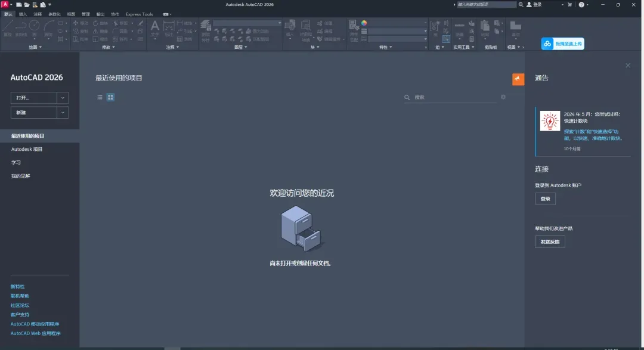Click the Table (表格) tool in Annotate panel
This screenshot has width=644, height=350.
[x=184, y=39]
